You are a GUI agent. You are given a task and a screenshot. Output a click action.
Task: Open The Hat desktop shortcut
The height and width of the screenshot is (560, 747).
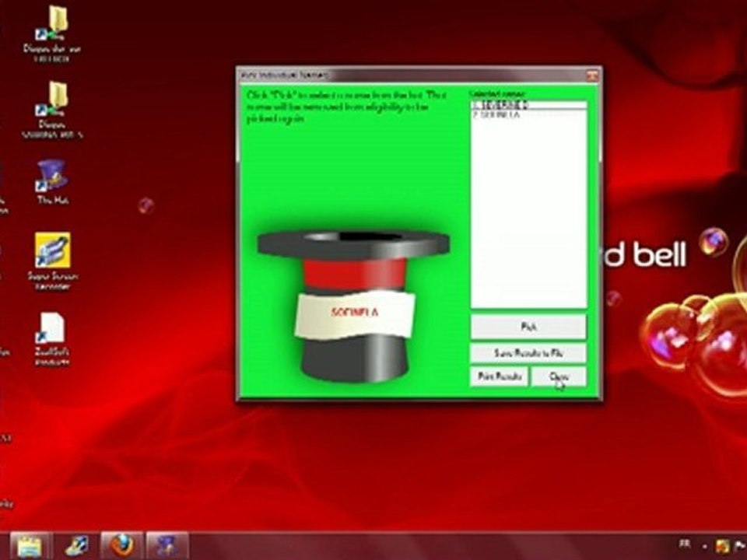(x=52, y=184)
